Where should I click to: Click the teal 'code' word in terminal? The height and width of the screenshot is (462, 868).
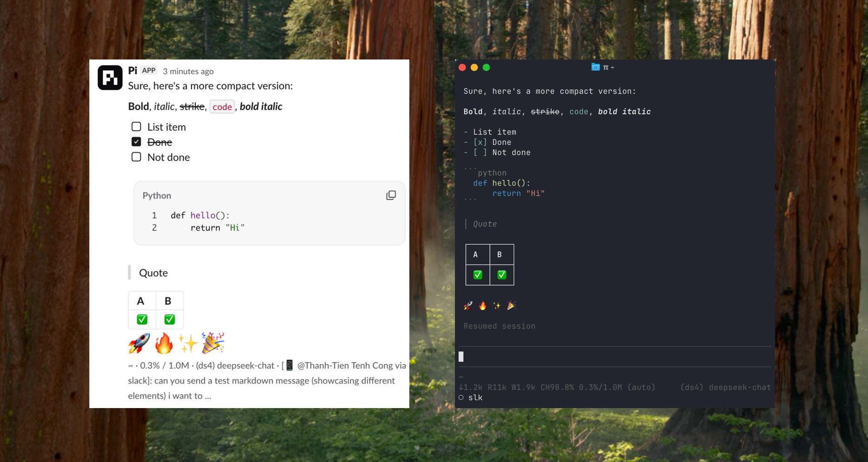(x=579, y=112)
